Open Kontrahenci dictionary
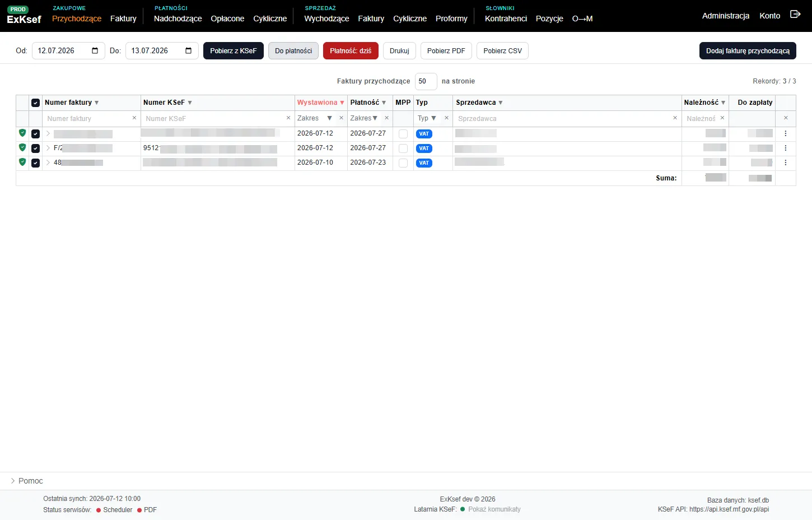Screen dimensions: 812x520 pos(506,18)
